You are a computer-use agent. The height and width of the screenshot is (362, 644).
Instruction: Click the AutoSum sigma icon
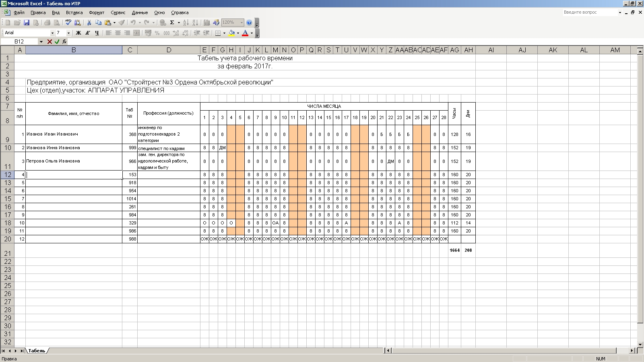(x=172, y=23)
